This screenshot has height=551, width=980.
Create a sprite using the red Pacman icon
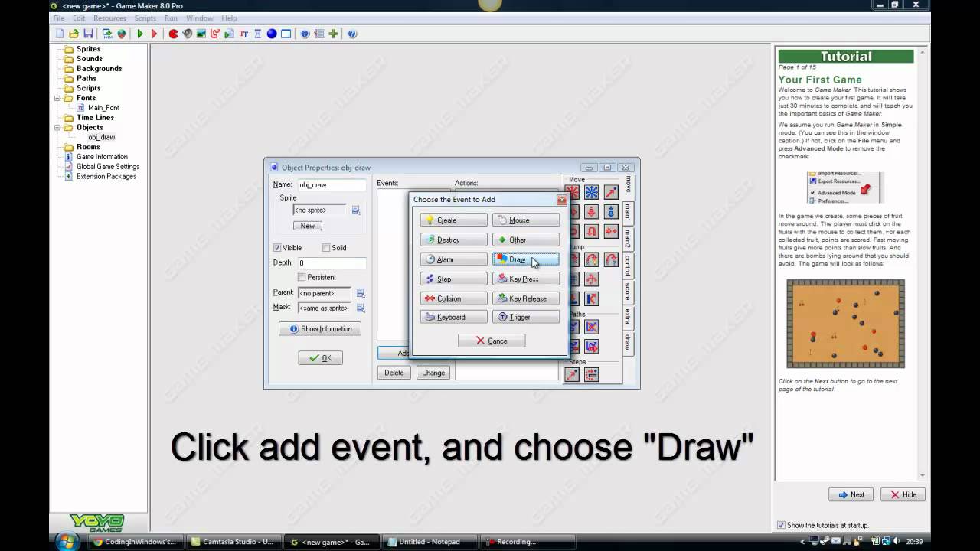tap(174, 34)
